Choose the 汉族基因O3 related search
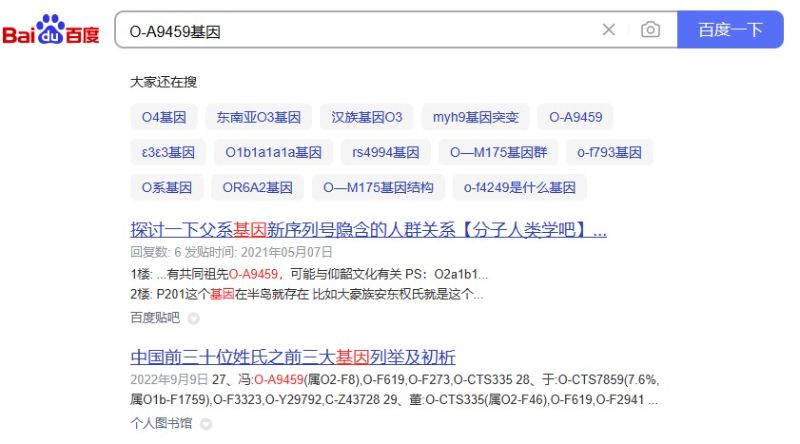The width and height of the screenshot is (800, 444). pyautogui.click(x=367, y=117)
